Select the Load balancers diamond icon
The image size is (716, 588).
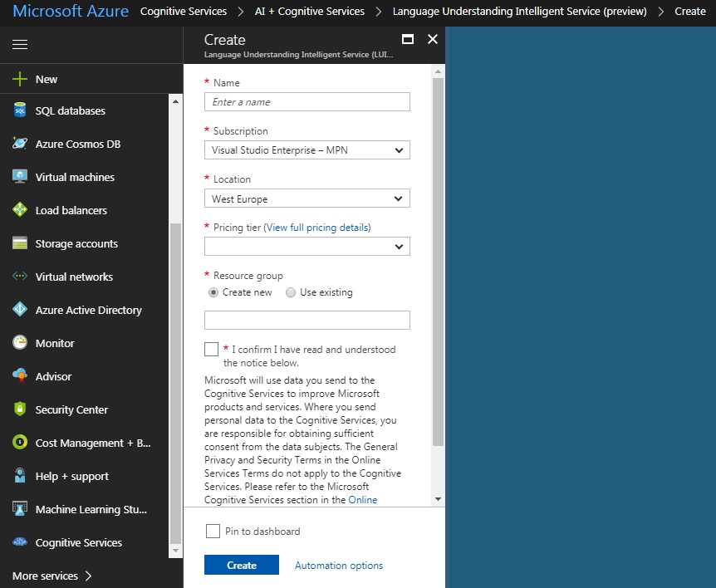(x=20, y=210)
